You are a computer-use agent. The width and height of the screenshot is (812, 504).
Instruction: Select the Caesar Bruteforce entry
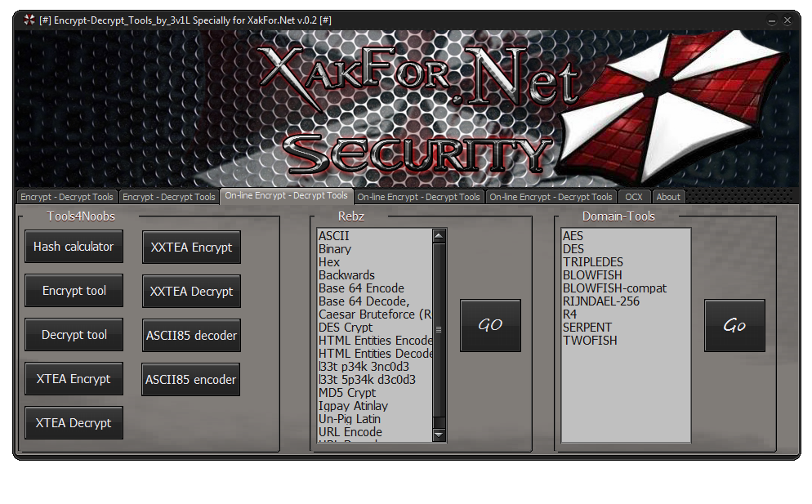tap(375, 314)
